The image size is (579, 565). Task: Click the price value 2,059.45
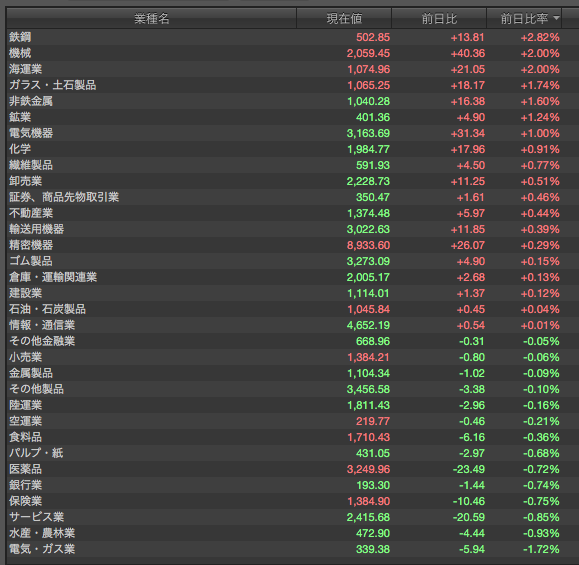click(368, 53)
